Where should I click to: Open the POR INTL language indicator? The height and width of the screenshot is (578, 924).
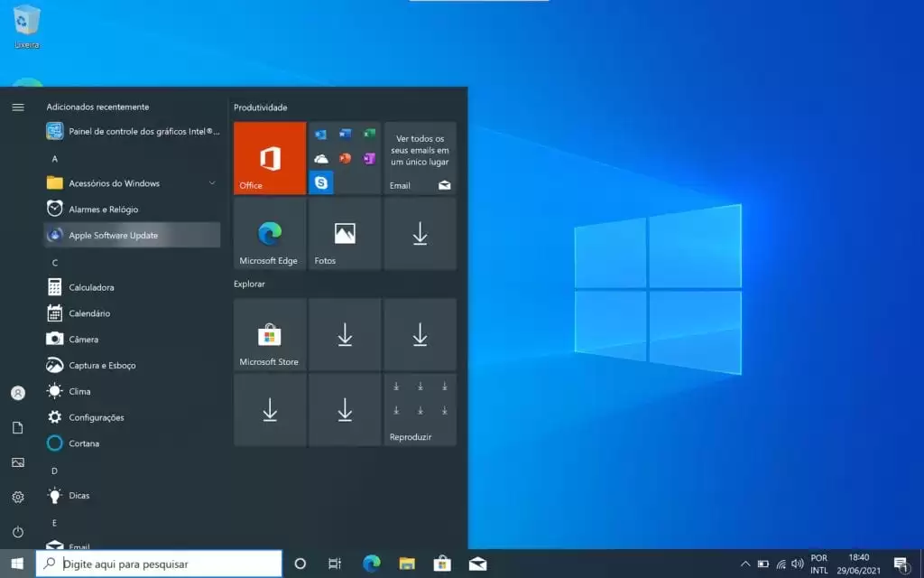[819, 564]
